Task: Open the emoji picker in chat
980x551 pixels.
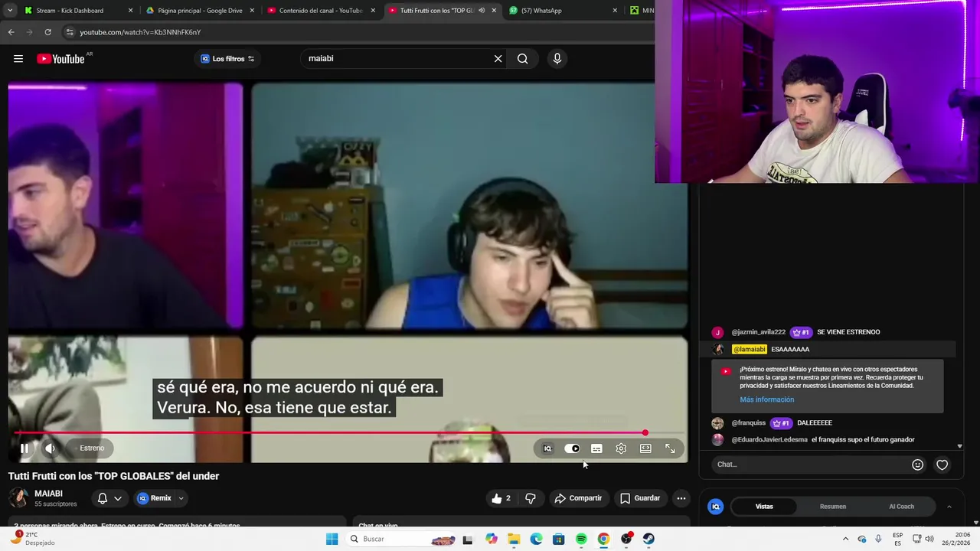Action: pos(917,465)
